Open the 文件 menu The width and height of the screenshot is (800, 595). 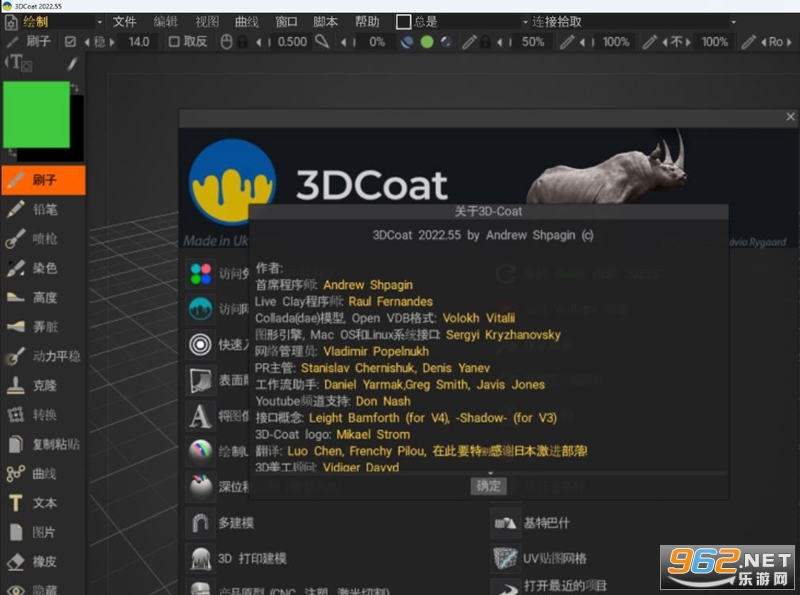pyautogui.click(x=124, y=22)
